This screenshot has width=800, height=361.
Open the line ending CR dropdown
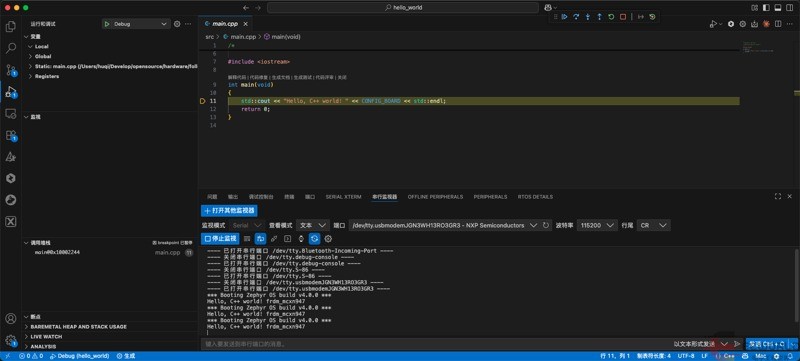pyautogui.click(x=654, y=225)
